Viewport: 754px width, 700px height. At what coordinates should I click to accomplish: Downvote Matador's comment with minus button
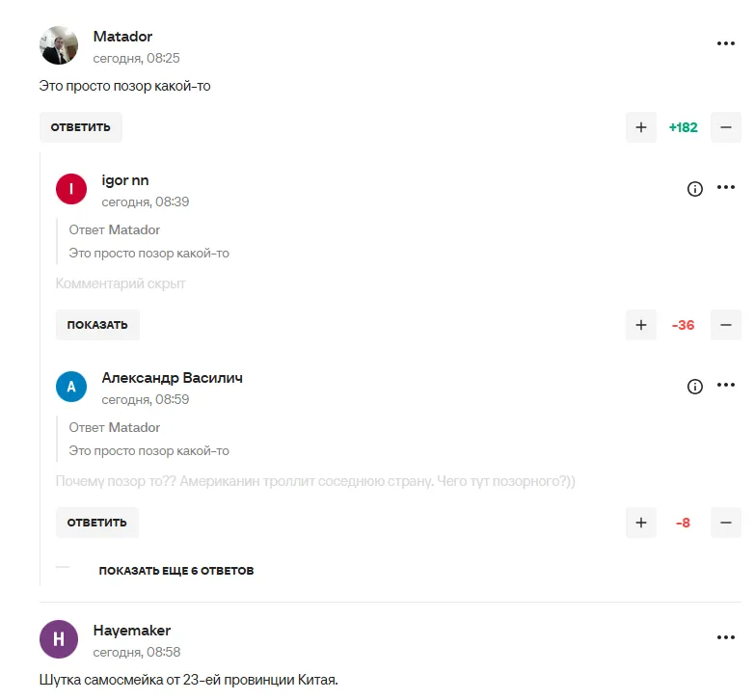[x=726, y=127]
